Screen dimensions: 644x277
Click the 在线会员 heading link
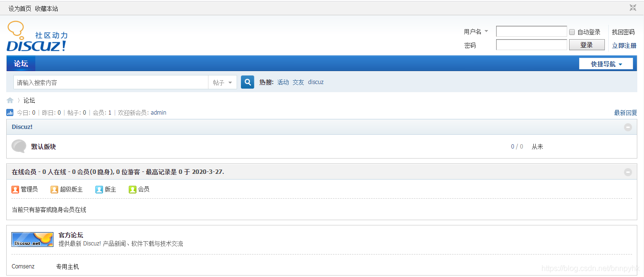[24, 172]
